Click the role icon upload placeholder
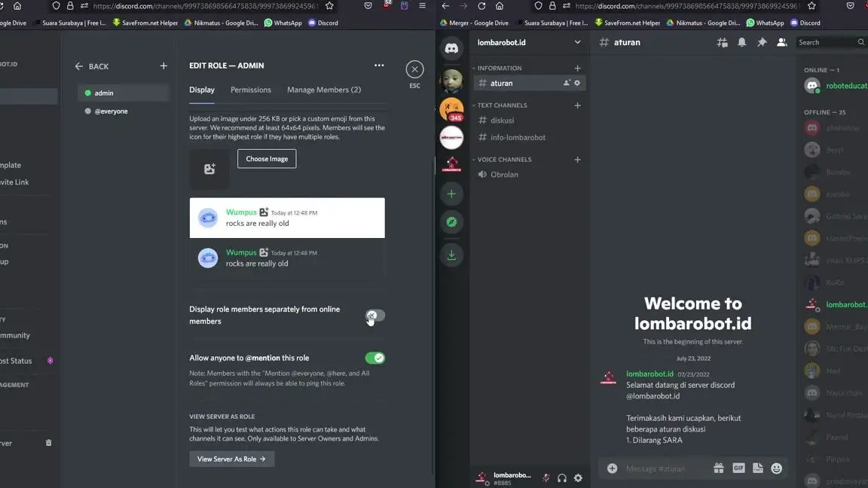 pos(209,169)
